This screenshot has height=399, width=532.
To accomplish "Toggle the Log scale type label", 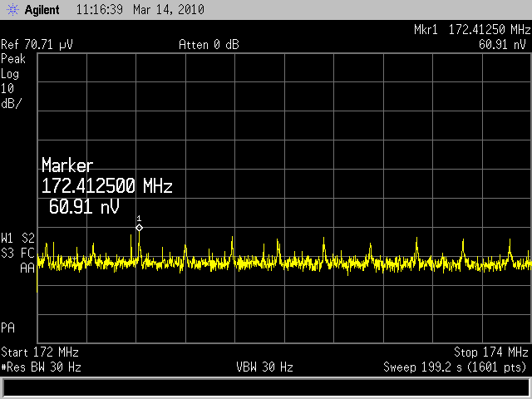I will point(11,74).
